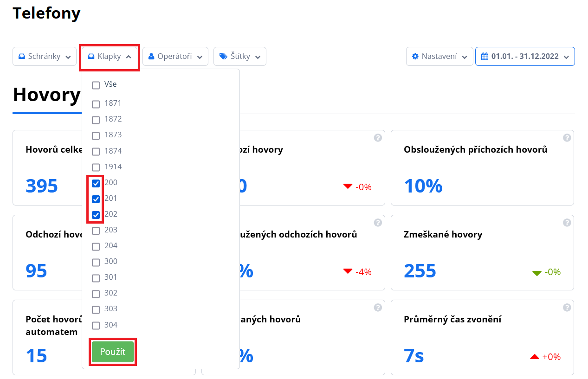Screen dimensions: 588x379
Task: Open the Schránky dropdown
Action: coord(45,57)
